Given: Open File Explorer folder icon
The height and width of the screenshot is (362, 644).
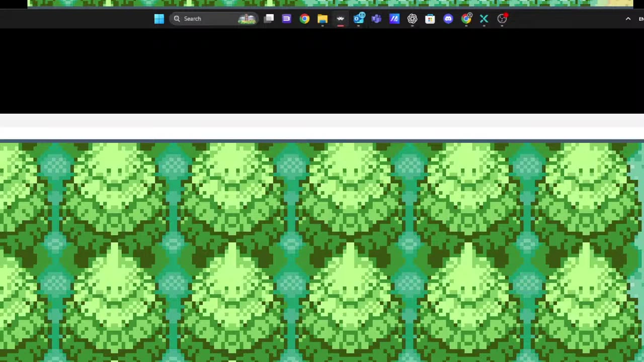Looking at the screenshot, I should 323,19.
